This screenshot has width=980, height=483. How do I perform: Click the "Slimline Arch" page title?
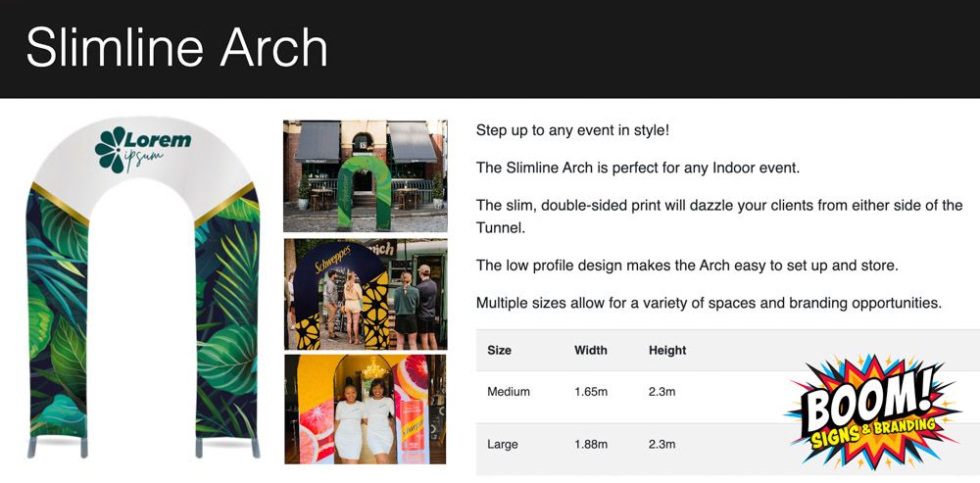tap(176, 49)
